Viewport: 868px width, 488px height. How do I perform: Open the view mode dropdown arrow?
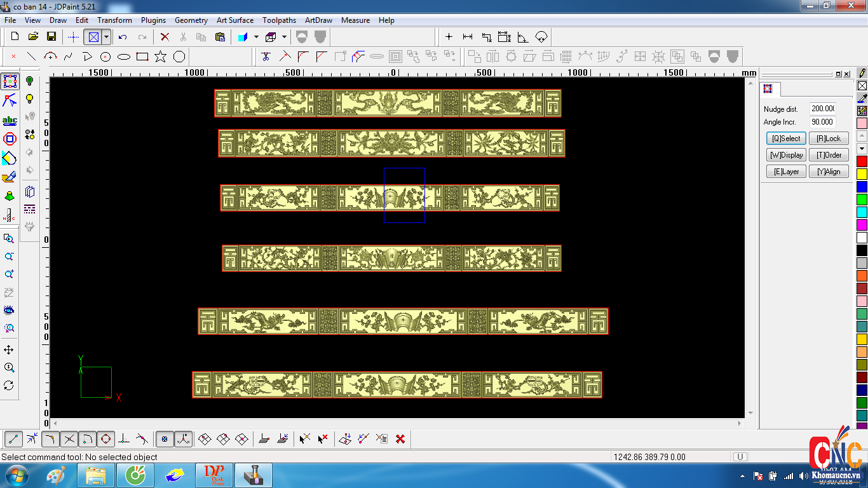(107, 37)
